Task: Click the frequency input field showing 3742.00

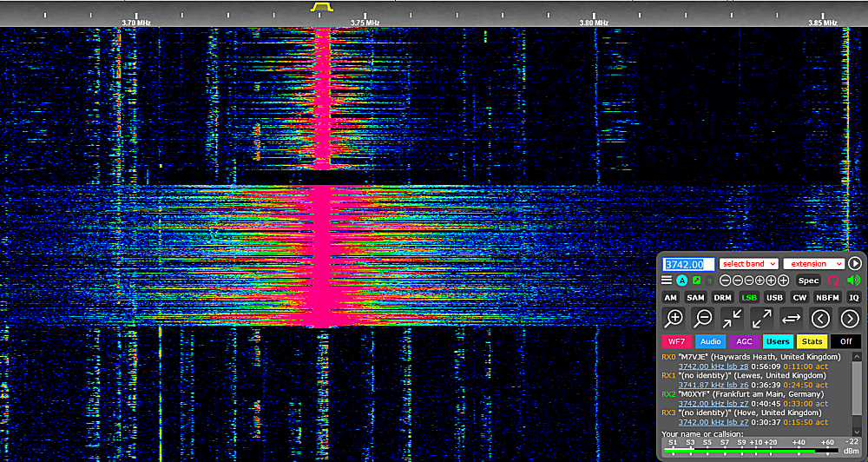Action: 689,263
